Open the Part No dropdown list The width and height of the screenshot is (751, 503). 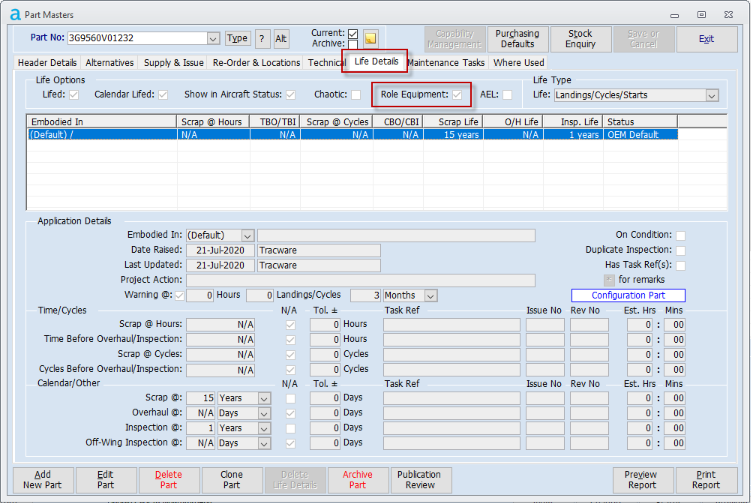[x=213, y=38]
